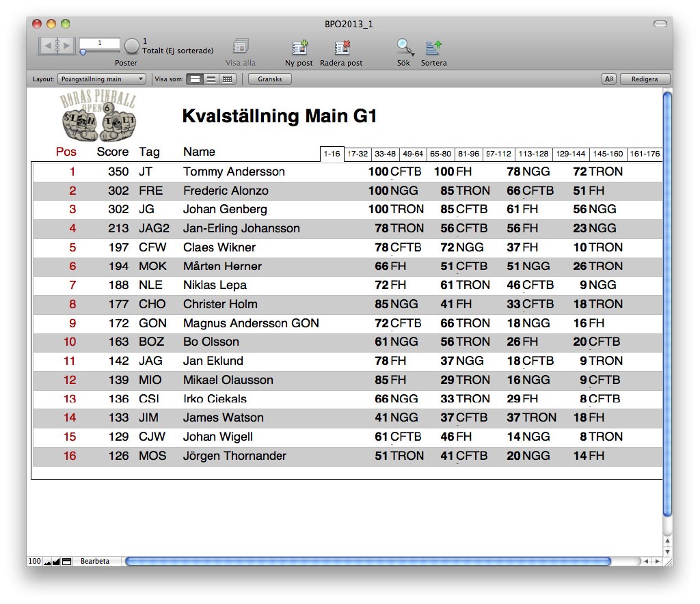Click the Kvalställning Main G1 heading

(280, 116)
